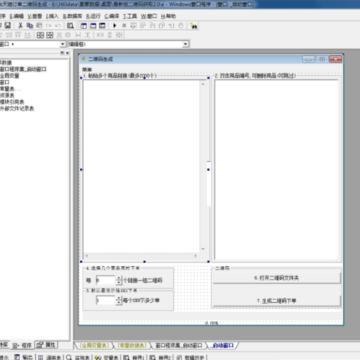Click the product number list box on right

[277, 169]
